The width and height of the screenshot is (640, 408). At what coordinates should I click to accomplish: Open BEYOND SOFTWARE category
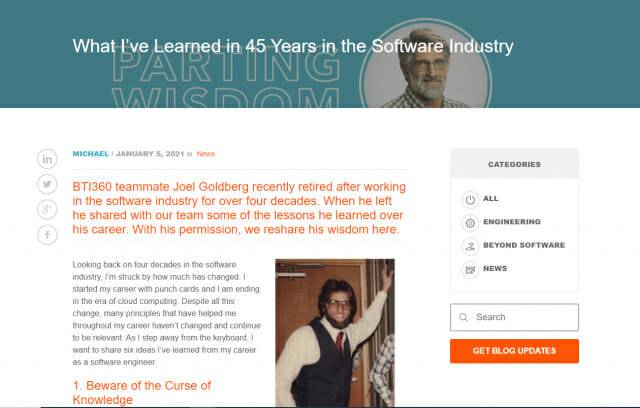point(524,245)
